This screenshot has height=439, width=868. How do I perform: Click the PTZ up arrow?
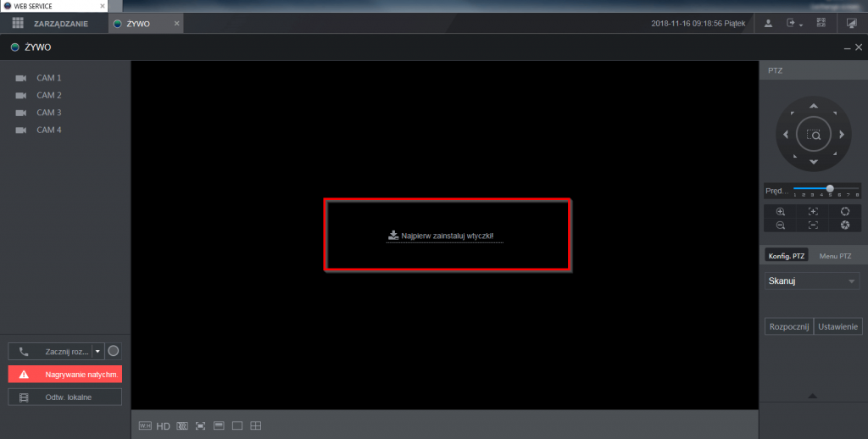pyautogui.click(x=813, y=106)
